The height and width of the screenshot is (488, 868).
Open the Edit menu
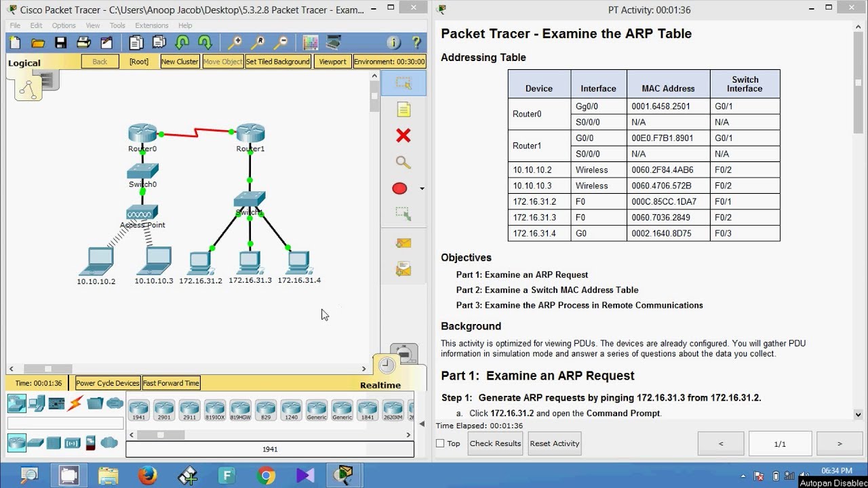36,26
